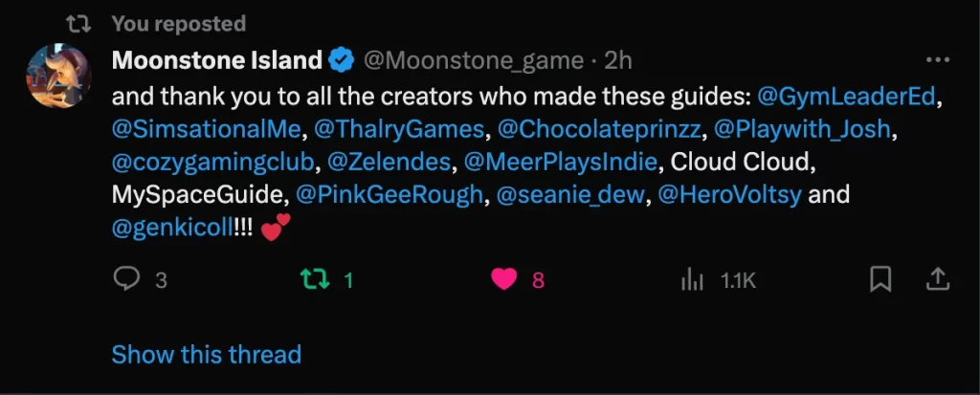Click the share upload icon
The height and width of the screenshot is (395, 980).
[937, 279]
